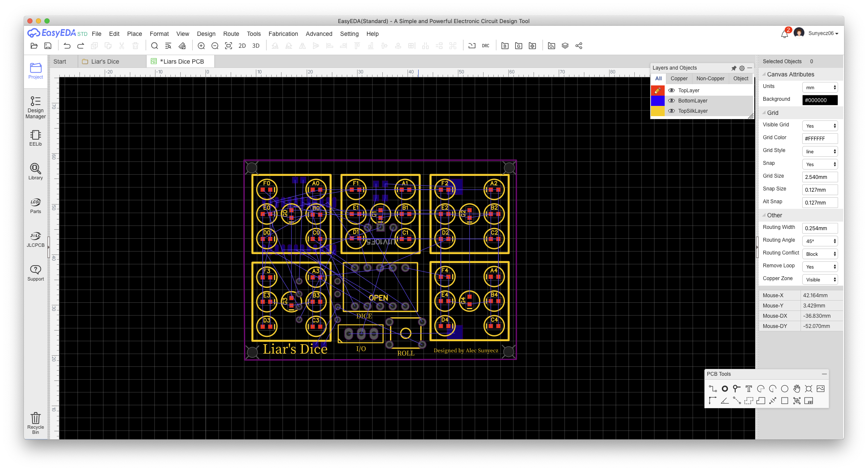Select the Copper tab in Layers panel

click(679, 79)
